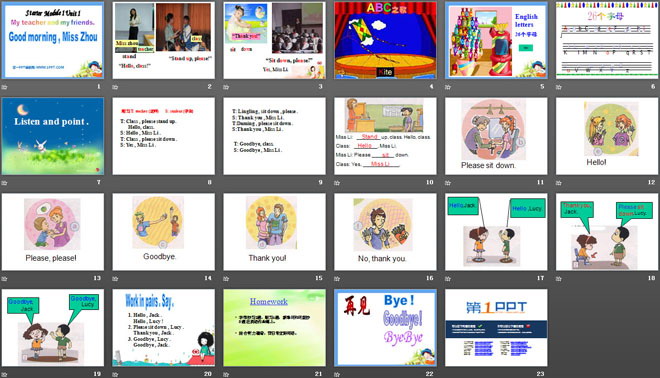Click slide number 8 label
Viewport: 660px width, 378px height.
[210, 183]
